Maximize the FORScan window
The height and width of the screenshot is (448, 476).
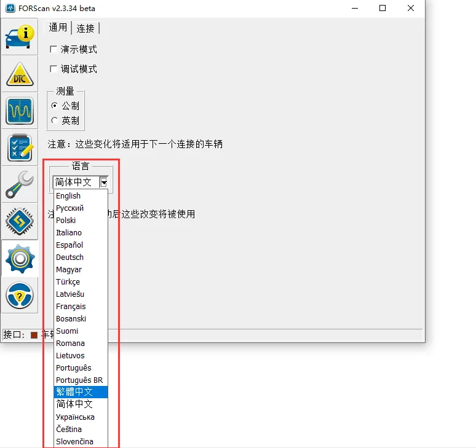point(383,8)
